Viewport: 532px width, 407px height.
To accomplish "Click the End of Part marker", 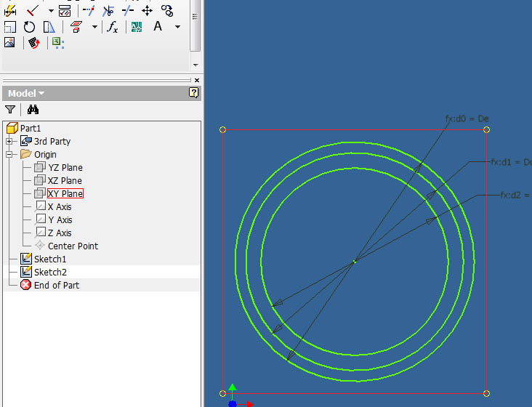I will coord(56,285).
